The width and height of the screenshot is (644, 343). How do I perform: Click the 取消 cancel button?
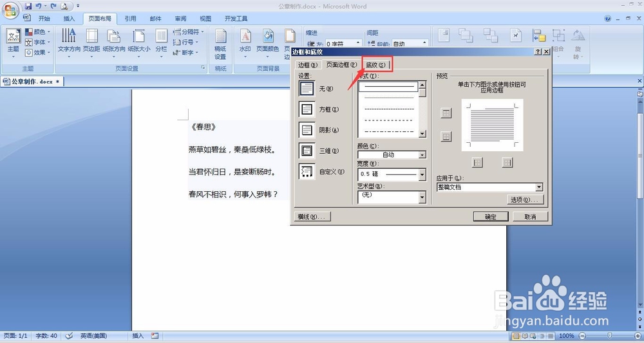click(x=530, y=217)
